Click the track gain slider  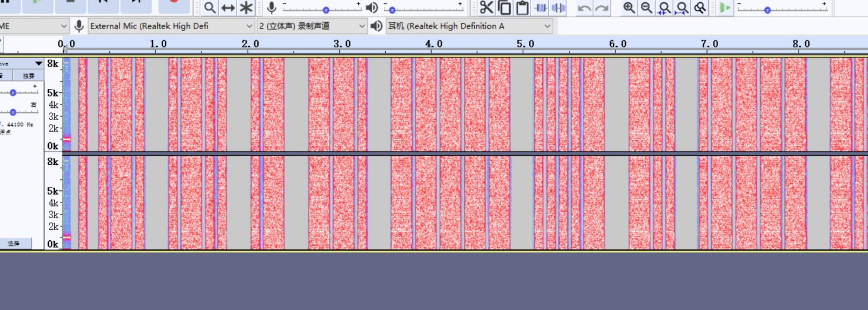[x=13, y=92]
